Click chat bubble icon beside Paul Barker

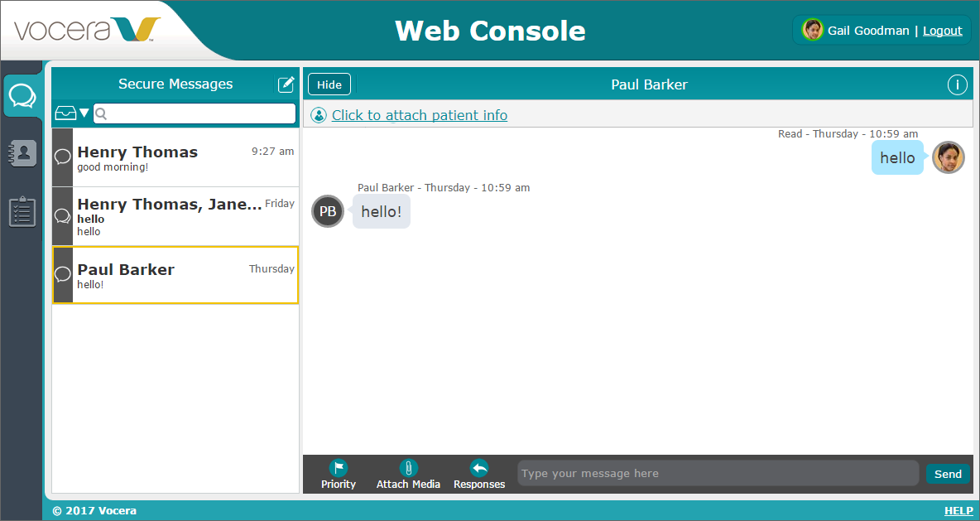(x=63, y=274)
